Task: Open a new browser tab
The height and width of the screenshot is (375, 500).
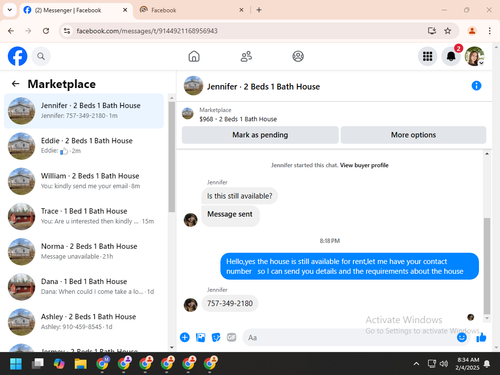Action: click(x=259, y=10)
